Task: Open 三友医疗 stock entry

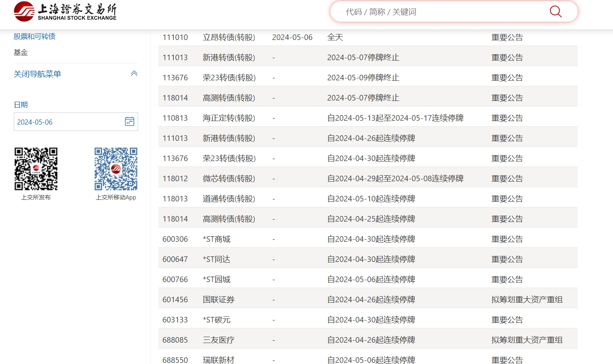Action: coord(218,340)
